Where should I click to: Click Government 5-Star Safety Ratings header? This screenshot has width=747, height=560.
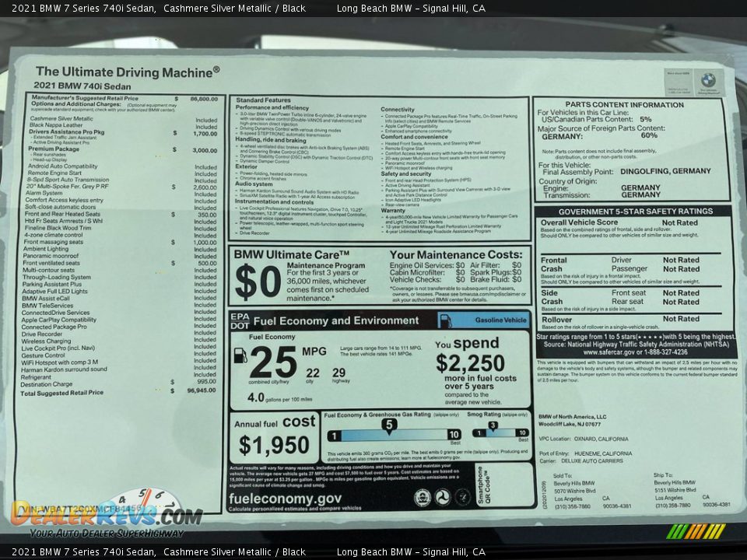coord(636,212)
